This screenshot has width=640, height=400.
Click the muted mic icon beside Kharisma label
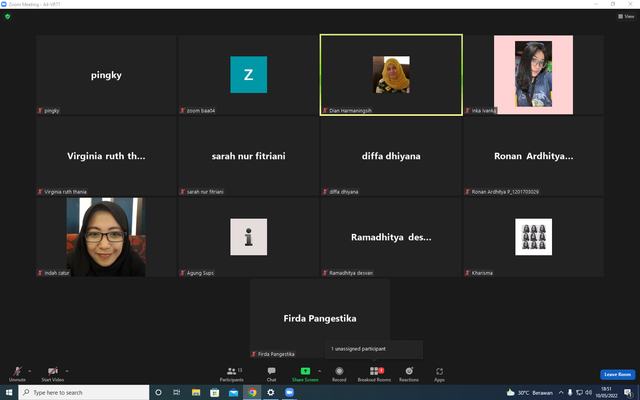(x=468, y=273)
